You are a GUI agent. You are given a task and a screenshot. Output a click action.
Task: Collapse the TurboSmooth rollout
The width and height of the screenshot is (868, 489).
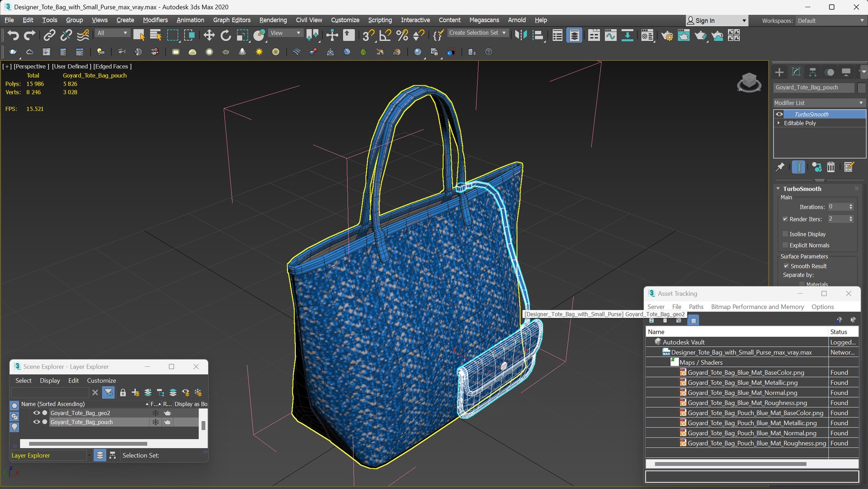(x=778, y=188)
